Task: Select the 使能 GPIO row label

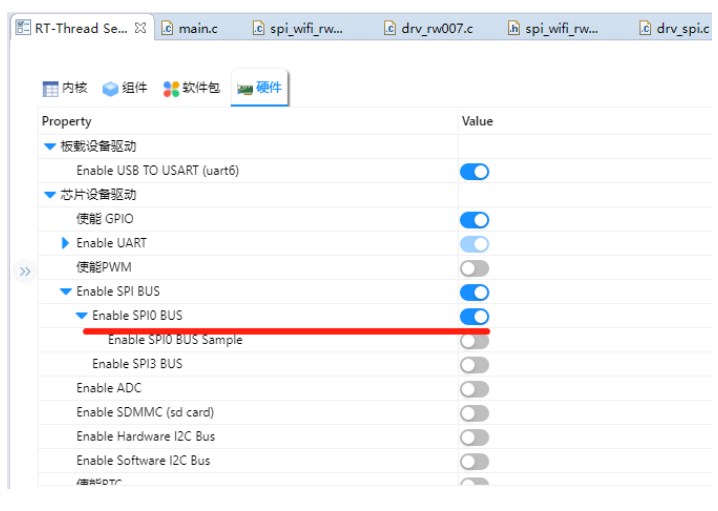Action: pos(105,219)
